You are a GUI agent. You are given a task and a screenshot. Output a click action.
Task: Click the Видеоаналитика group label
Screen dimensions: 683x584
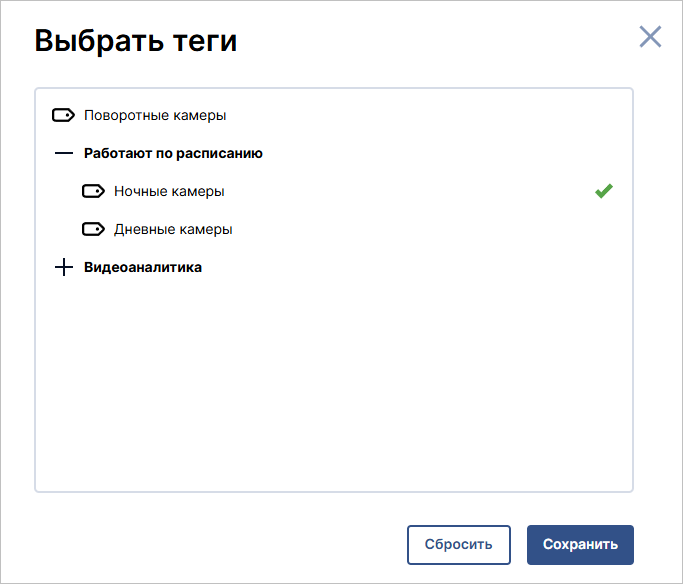[x=143, y=267]
